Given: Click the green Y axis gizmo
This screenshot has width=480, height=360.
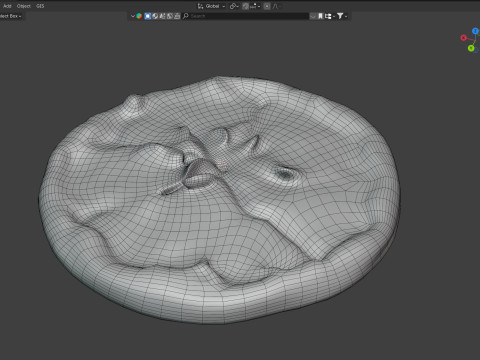Looking at the screenshot, I should [471, 48].
